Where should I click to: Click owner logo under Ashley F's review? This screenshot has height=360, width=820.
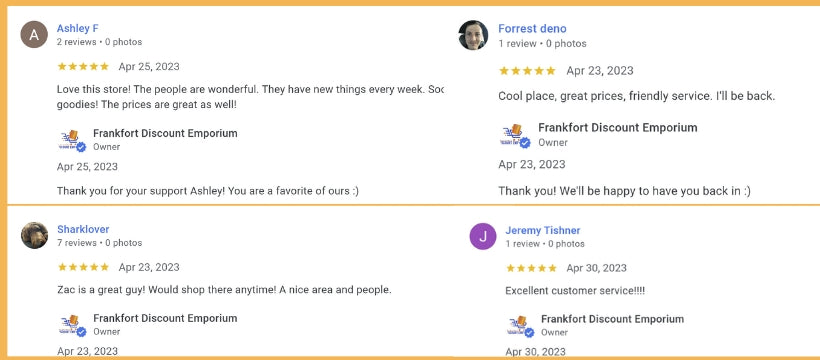(x=72, y=140)
